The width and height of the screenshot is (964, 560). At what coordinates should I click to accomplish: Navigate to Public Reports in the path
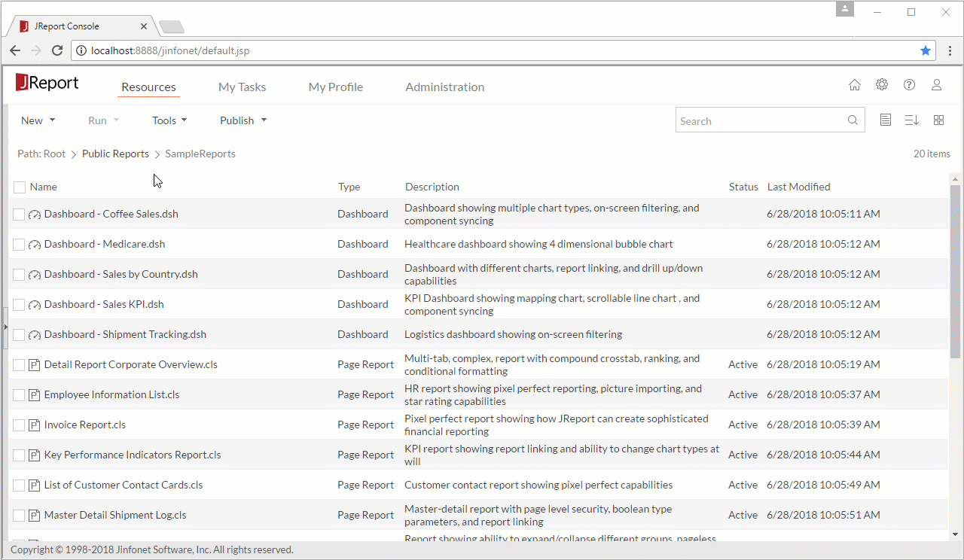115,154
